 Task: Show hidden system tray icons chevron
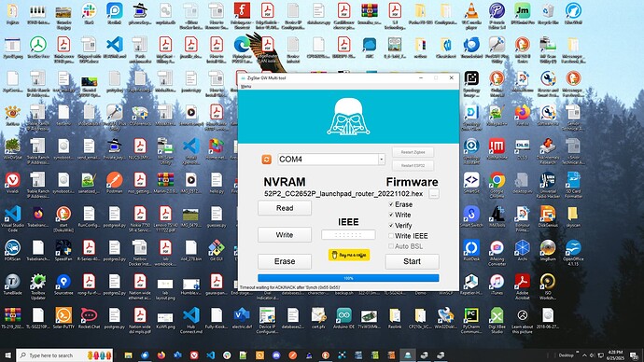(x=584, y=355)
